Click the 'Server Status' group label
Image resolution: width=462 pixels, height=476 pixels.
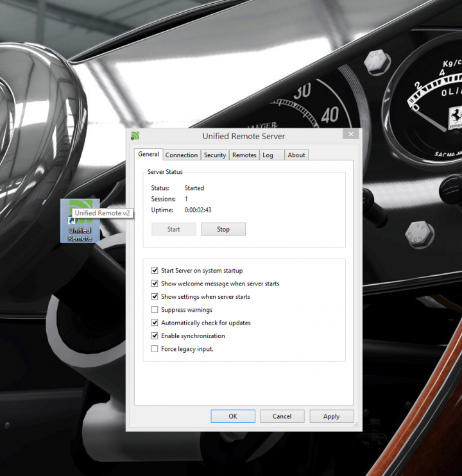pos(165,171)
